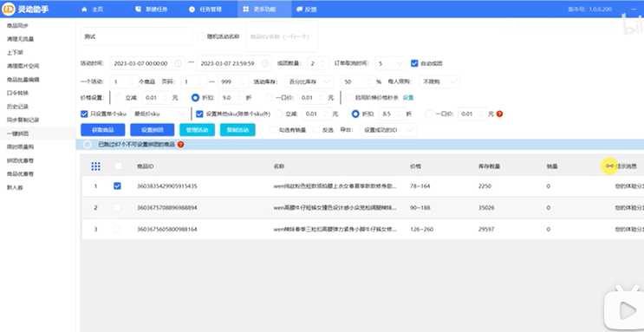Click product ID 3603835429905915435

coord(166,186)
